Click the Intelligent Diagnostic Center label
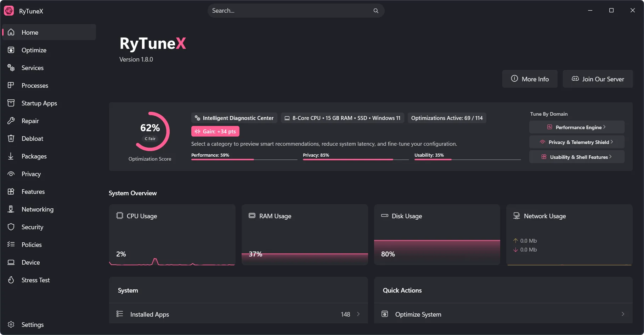This screenshot has height=335, width=644. click(234, 118)
